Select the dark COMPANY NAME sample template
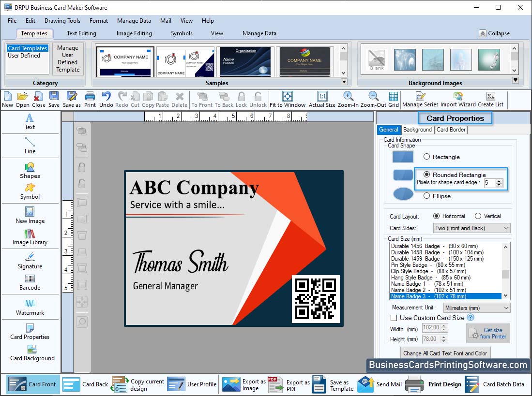Viewport: 532px width, 396px height. (304, 61)
